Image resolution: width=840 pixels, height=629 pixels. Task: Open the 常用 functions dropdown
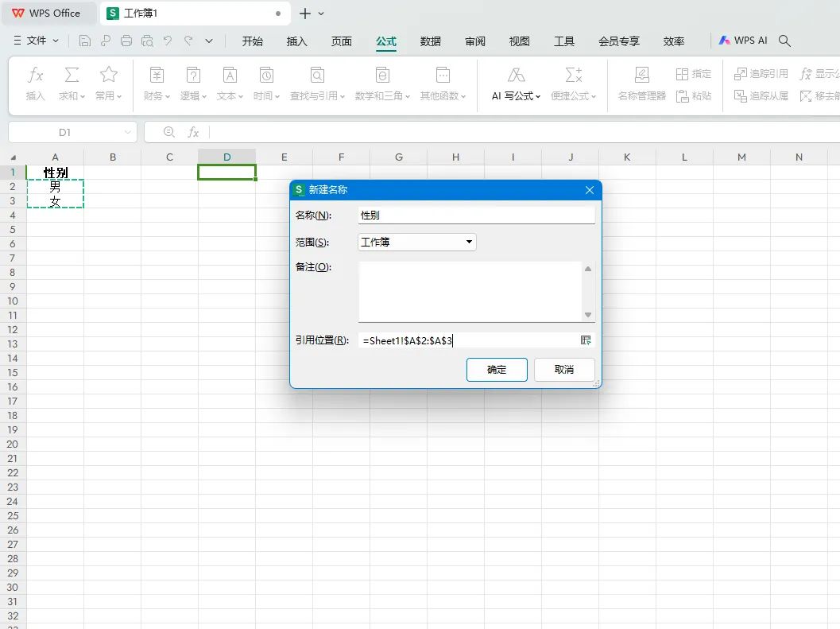108,84
